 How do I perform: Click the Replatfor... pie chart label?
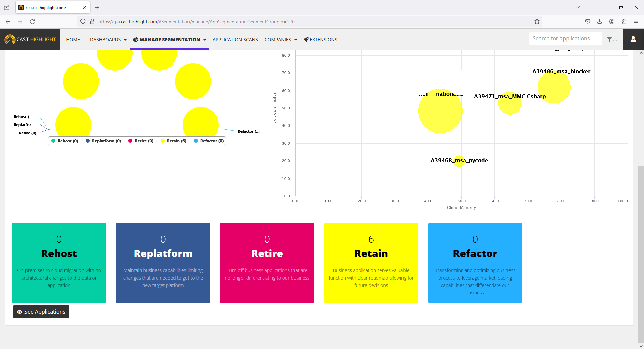click(x=24, y=125)
